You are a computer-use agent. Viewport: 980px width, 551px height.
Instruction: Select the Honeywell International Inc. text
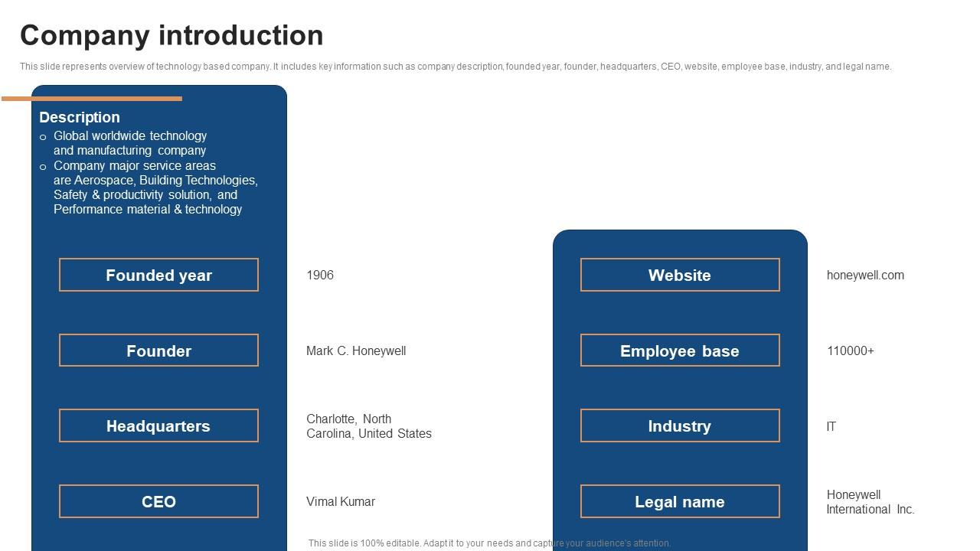click(x=871, y=502)
